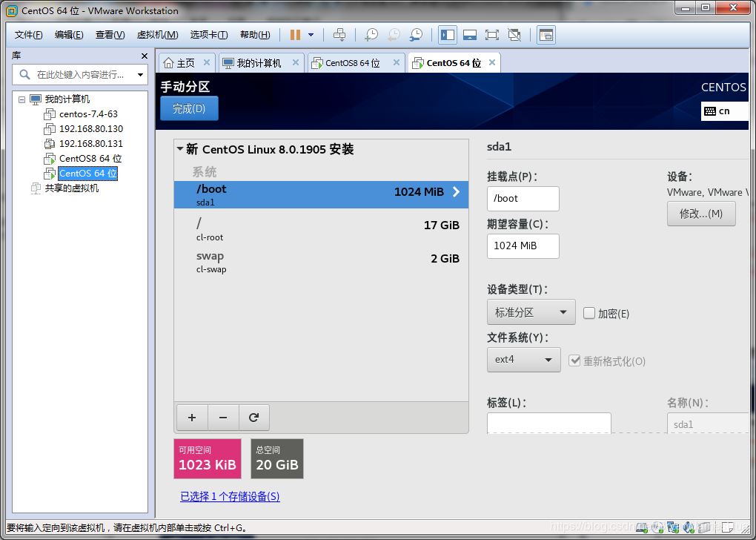Open the 虚拟机(M) menu
Screen dimensions: 756x540
157,35
